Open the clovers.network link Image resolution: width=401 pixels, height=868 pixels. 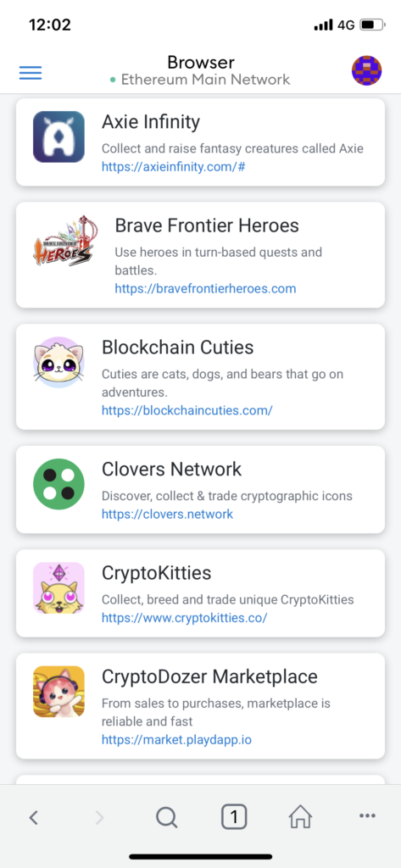tap(167, 514)
